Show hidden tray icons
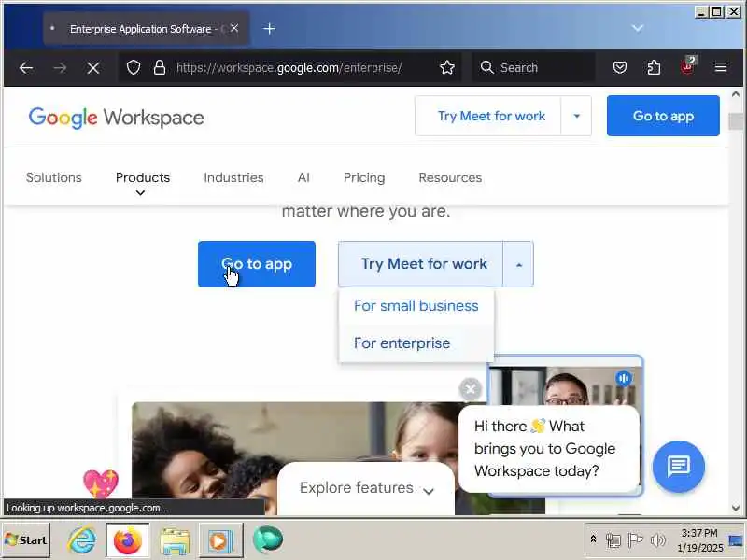Viewport: 747px width, 560px height. 593,539
